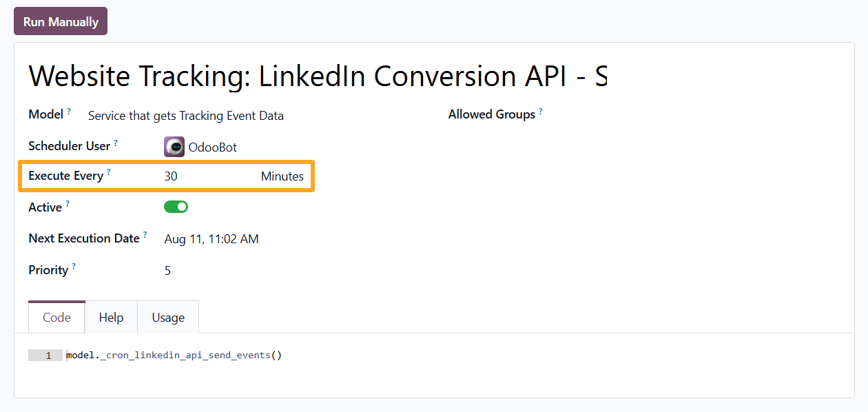The width and height of the screenshot is (868, 412).
Task: Open the OdooBot scheduler user link
Action: tap(213, 147)
